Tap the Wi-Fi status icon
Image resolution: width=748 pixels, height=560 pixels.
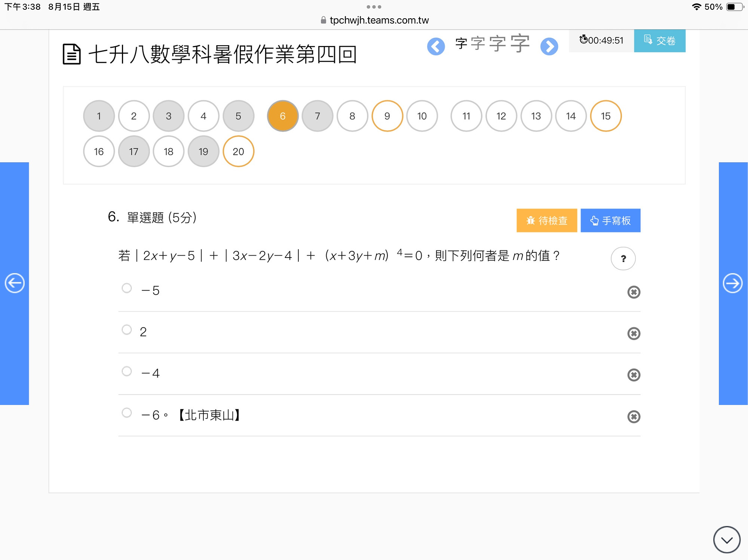[696, 7]
